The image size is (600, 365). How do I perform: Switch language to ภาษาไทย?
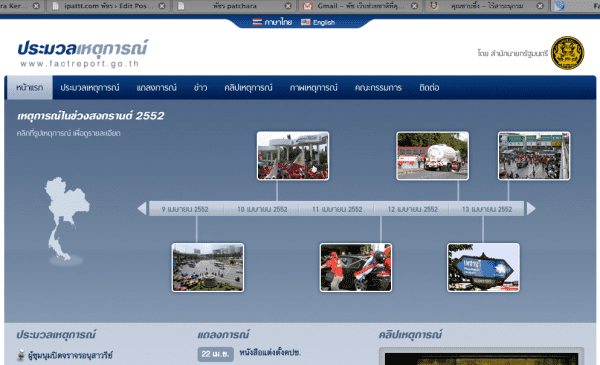coord(278,22)
